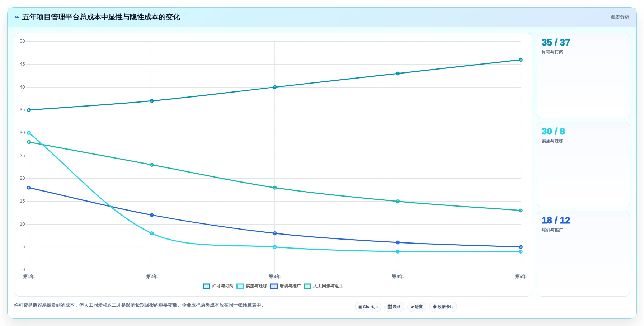Click the 数据卡片 tag chip

(443, 307)
